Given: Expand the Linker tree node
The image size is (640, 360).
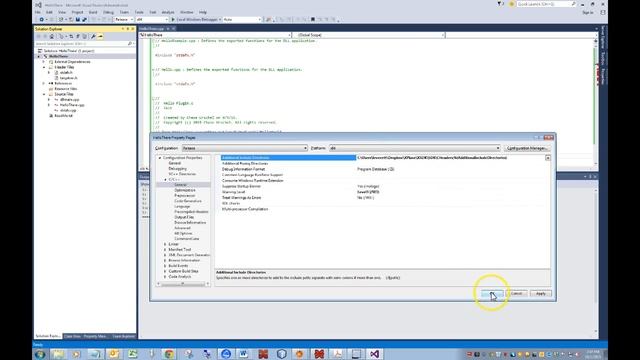Looking at the screenshot, I should coord(165,244).
